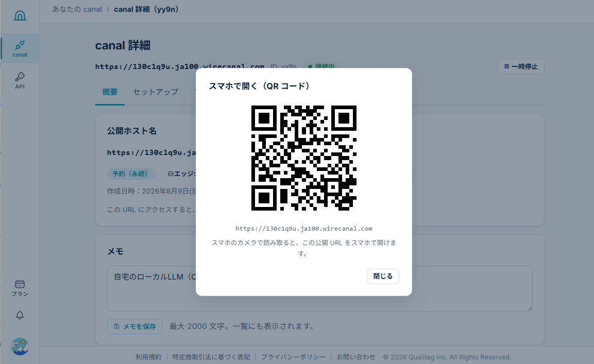Screen dimensions: 594x364
Task: Open プライバシーポリシー footer link
Action: pos(293,357)
